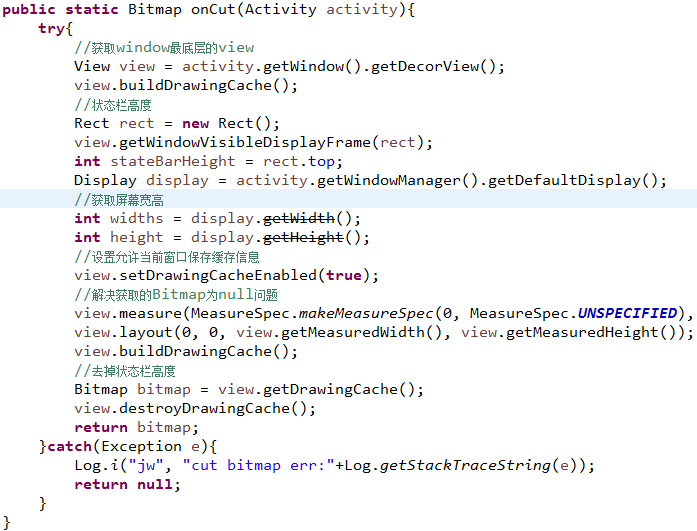Image resolution: width=697 pixels, height=531 pixels.
Task: Click the height variable declaration
Action: [137, 238]
